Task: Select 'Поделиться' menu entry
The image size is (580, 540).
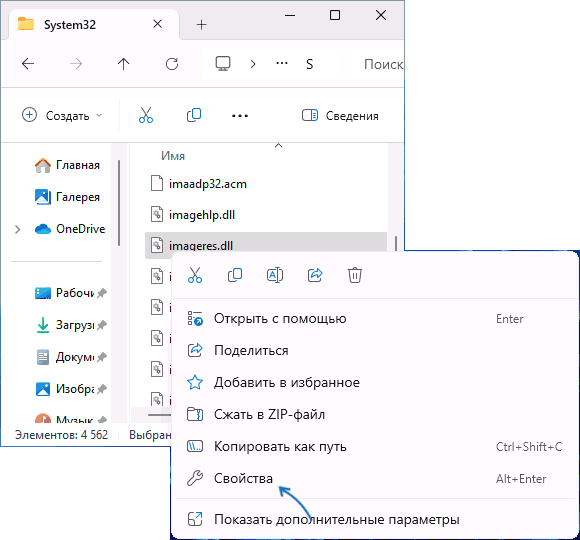Action: (x=375, y=350)
